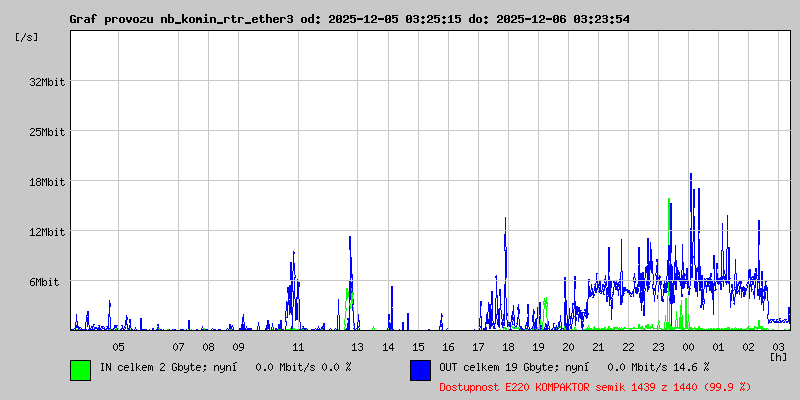800x400 pixels.
Task: Click the graph title 'Graf provozu nb_komin_rtr_ether3'
Action: click(x=181, y=19)
